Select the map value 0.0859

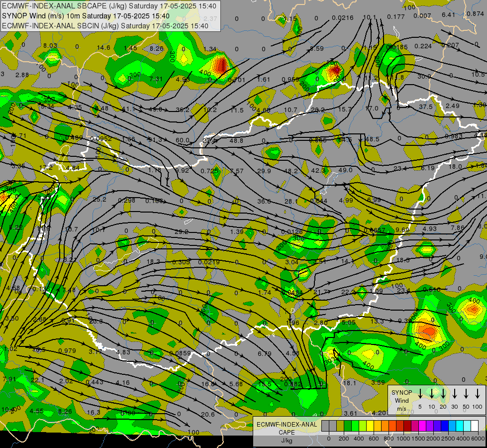coord(180,353)
